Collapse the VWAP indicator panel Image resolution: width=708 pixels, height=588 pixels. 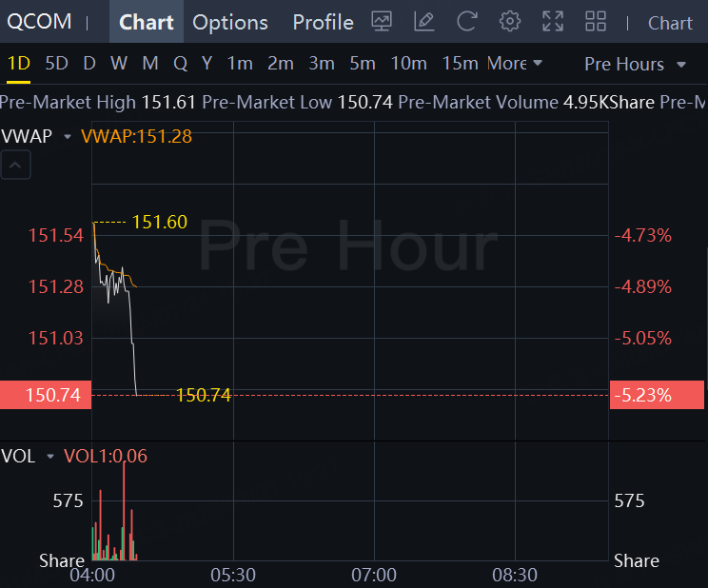pyautogui.click(x=17, y=167)
